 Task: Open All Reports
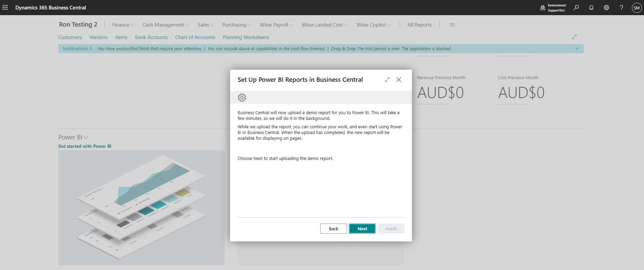tap(419, 25)
